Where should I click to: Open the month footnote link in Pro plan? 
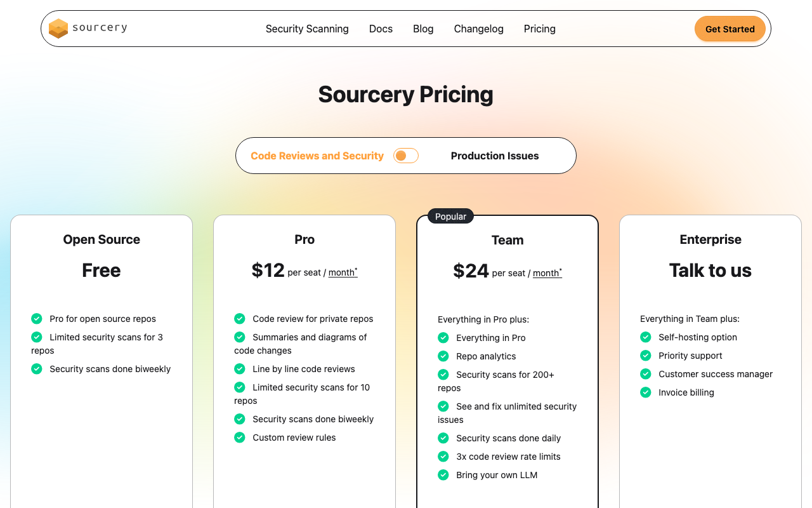coord(343,272)
